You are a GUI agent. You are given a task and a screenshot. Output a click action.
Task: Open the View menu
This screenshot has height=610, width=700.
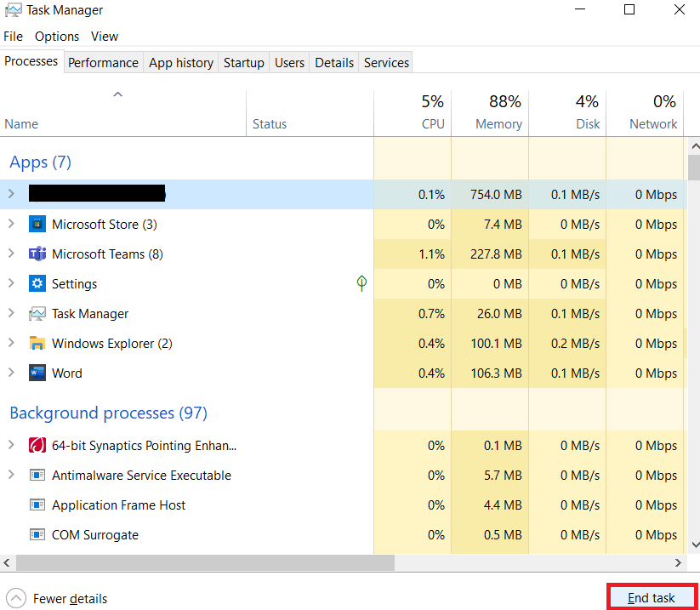tap(105, 37)
